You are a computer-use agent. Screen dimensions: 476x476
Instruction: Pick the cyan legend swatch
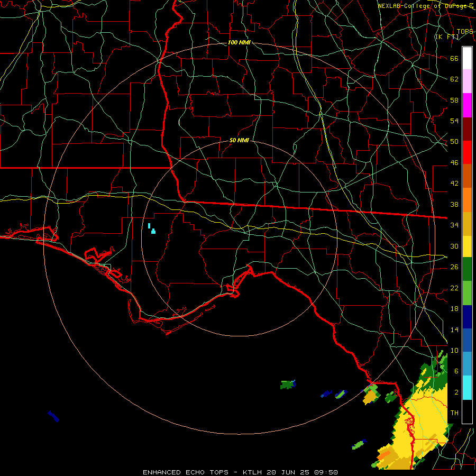click(467, 388)
